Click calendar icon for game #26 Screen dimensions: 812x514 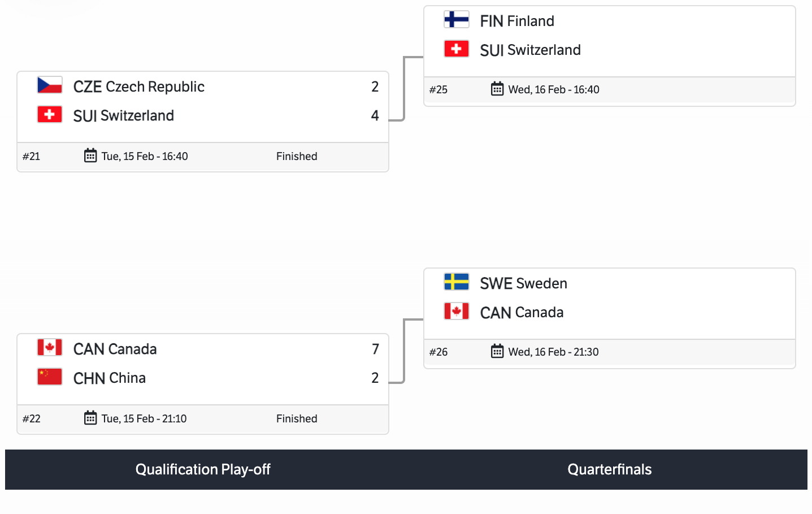pos(497,351)
